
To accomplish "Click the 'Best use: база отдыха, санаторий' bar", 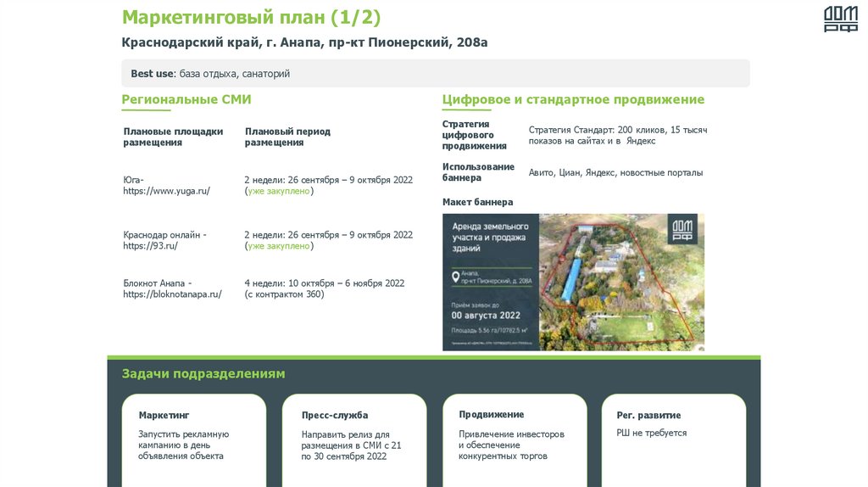I will point(436,73).
